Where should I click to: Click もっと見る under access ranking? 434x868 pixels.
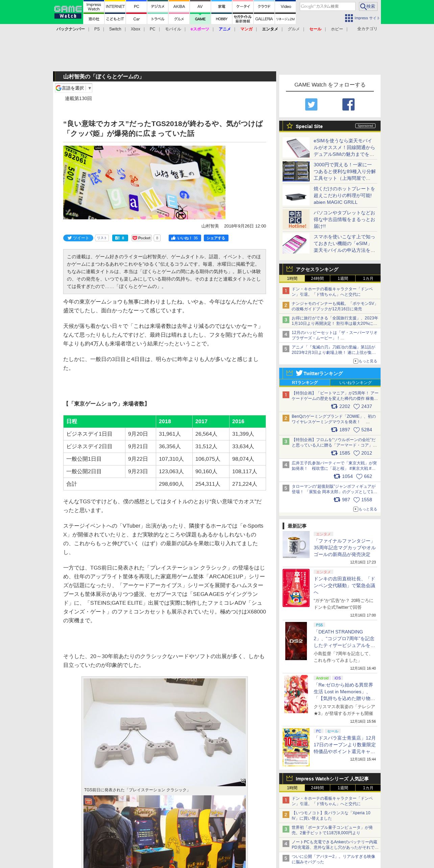tap(365, 361)
